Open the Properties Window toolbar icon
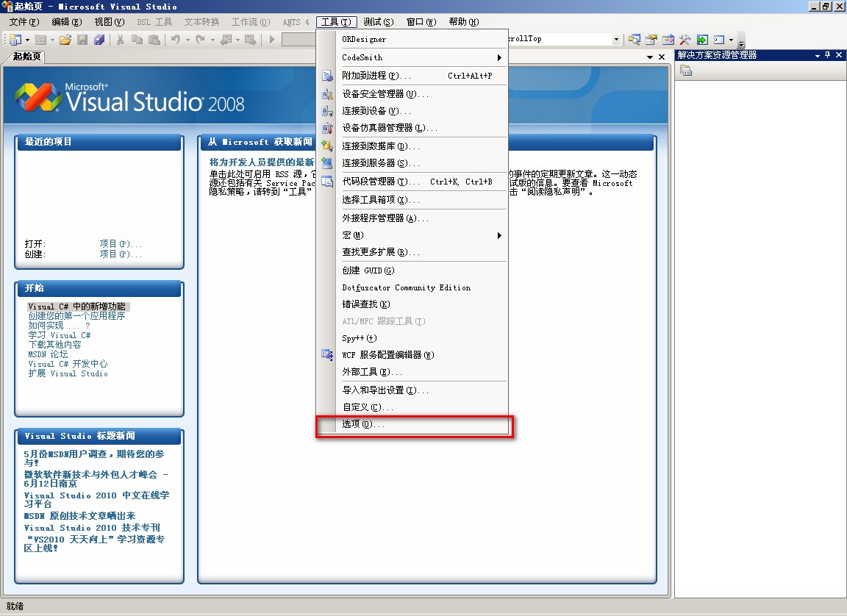847x616 pixels. click(651, 40)
